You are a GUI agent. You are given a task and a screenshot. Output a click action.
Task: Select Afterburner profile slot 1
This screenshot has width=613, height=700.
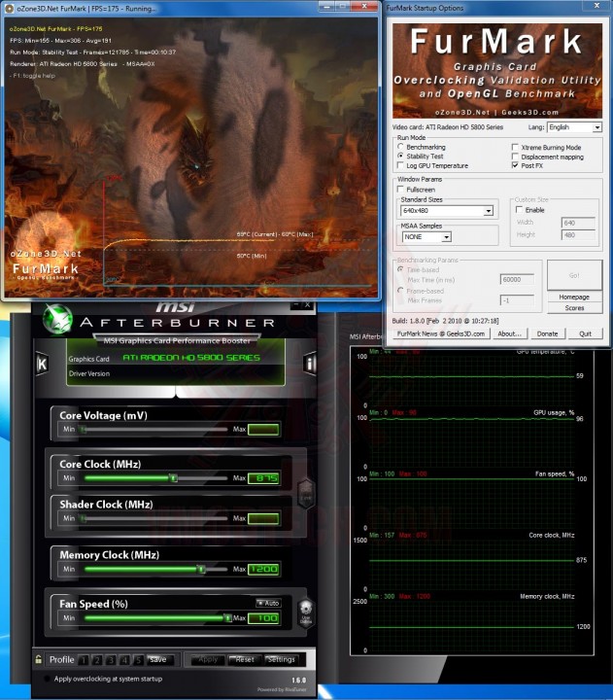[x=84, y=660]
